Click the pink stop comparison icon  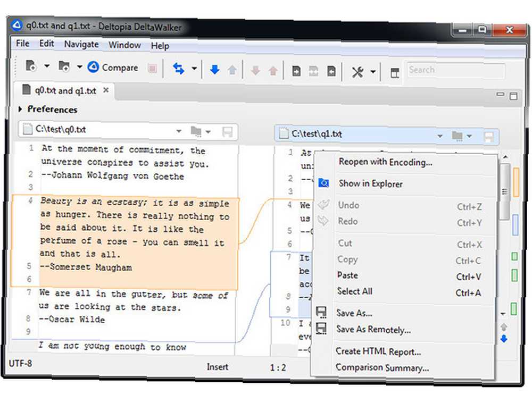tap(152, 69)
